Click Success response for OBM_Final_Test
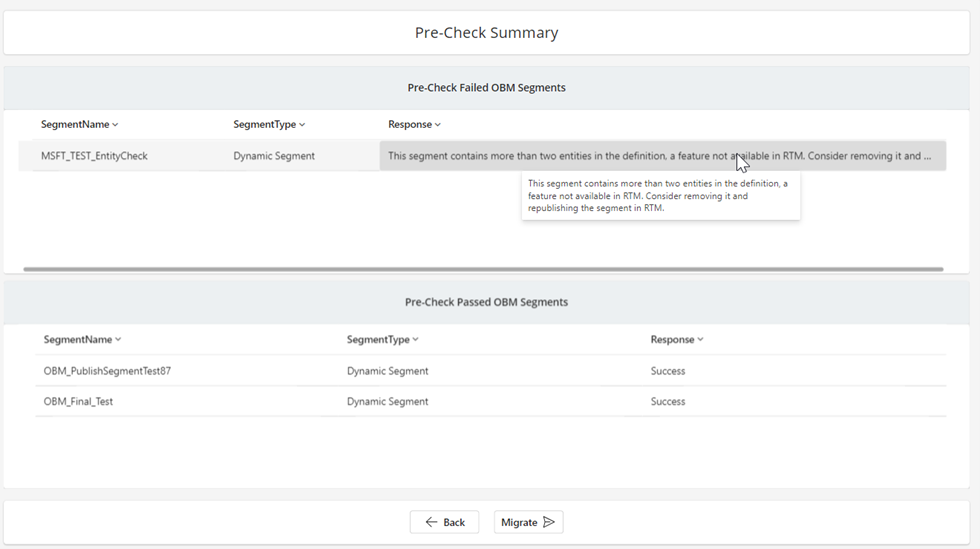 (668, 401)
